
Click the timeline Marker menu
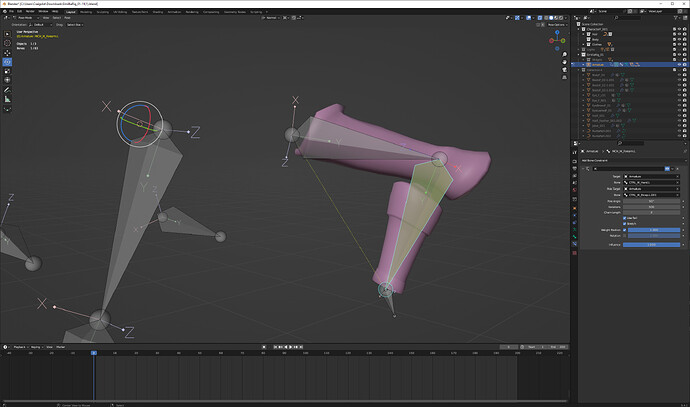pos(61,347)
